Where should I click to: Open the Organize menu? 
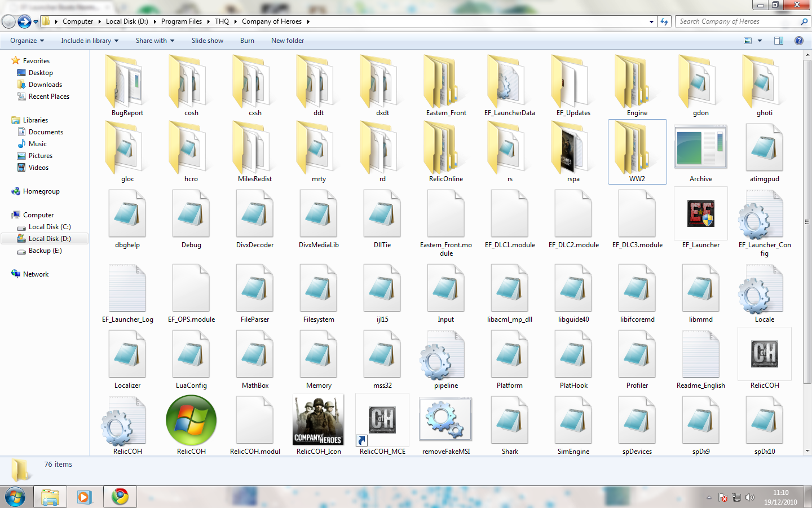[27, 41]
